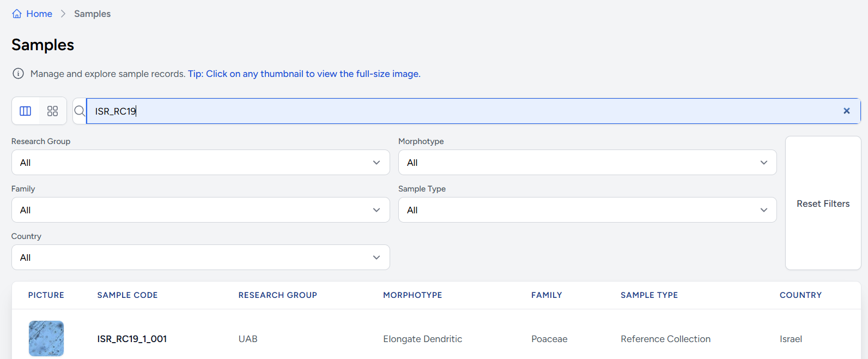Open the Research Group dropdown
Screen dimensions: 868x359
point(201,163)
